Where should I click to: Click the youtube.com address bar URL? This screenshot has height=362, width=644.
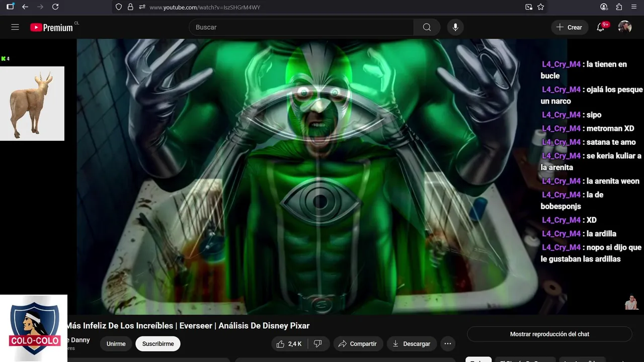[x=205, y=7]
